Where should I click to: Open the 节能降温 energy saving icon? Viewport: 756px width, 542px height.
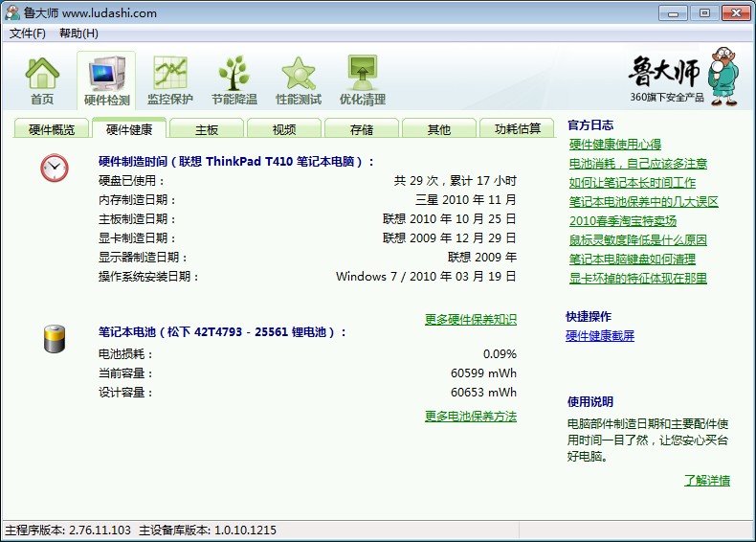pos(233,80)
